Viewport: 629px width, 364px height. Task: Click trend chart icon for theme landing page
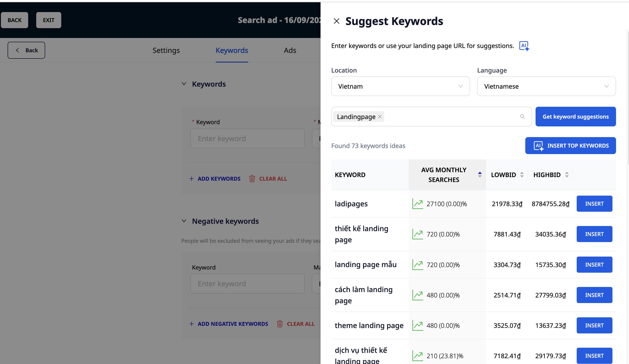[x=417, y=326]
